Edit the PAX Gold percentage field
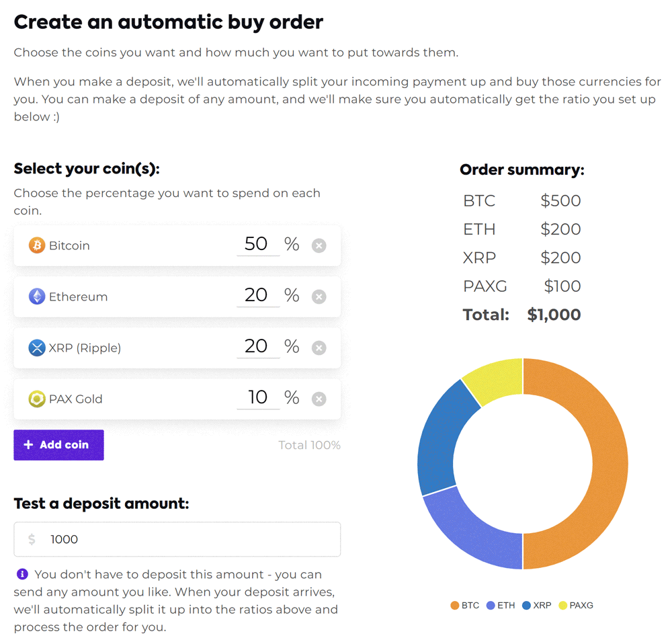This screenshot has width=672, height=644. tap(257, 397)
